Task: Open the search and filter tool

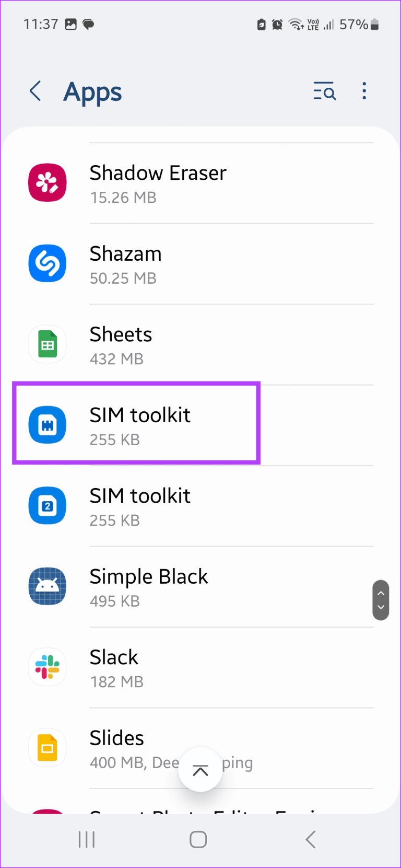Action: pyautogui.click(x=324, y=91)
